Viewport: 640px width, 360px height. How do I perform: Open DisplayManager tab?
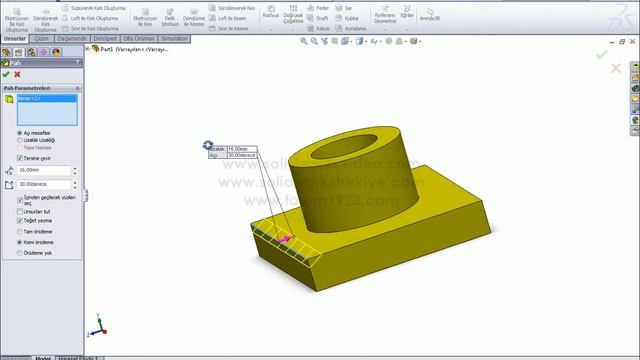(56, 52)
